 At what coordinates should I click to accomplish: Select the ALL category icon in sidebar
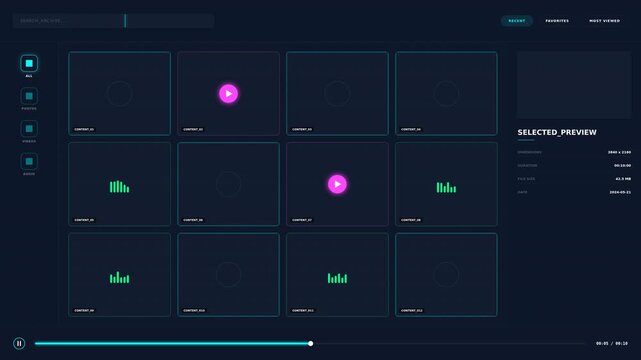29,63
